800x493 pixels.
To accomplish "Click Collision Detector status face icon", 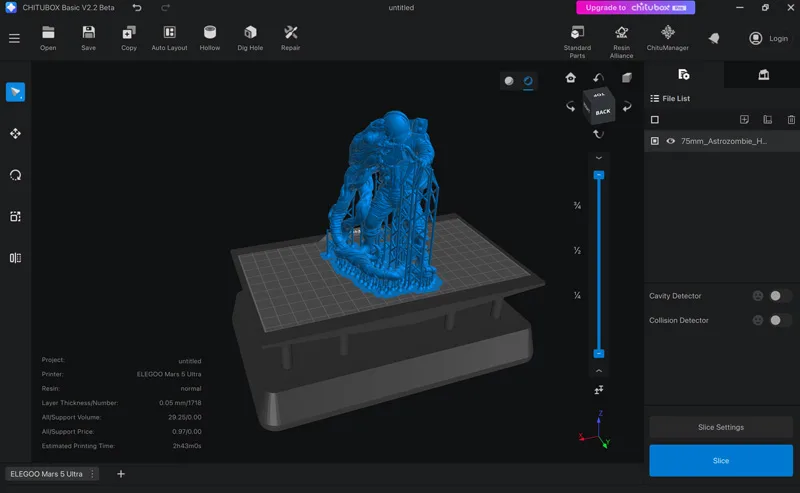I will point(758,320).
